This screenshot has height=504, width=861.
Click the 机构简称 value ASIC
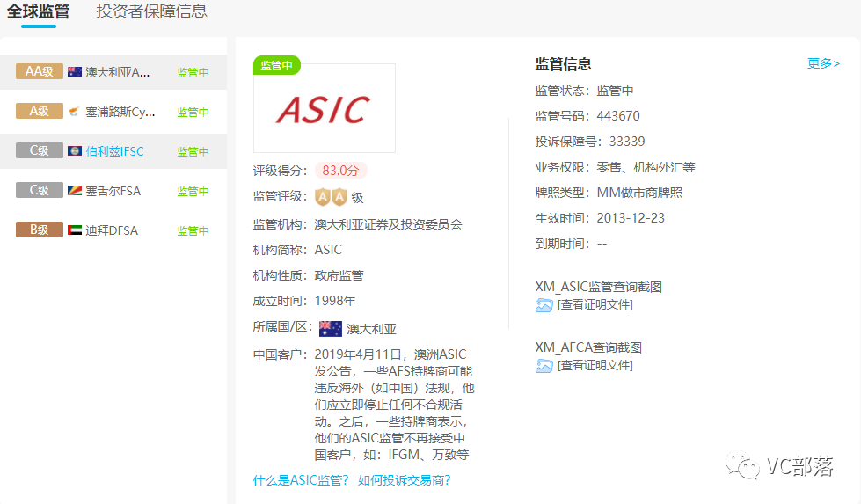coord(328,250)
